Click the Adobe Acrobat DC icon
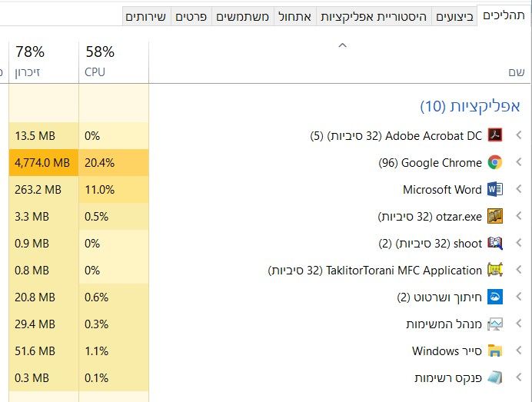 (x=495, y=136)
